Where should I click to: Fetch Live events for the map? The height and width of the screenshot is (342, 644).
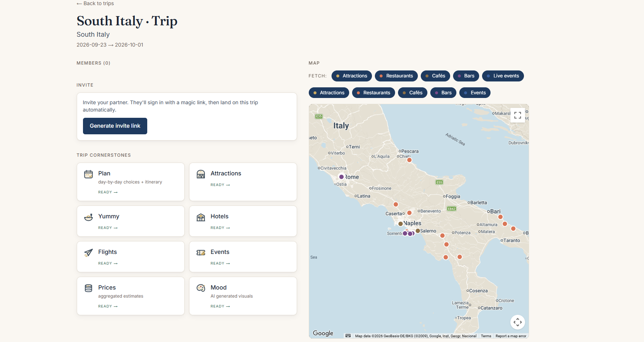point(503,76)
